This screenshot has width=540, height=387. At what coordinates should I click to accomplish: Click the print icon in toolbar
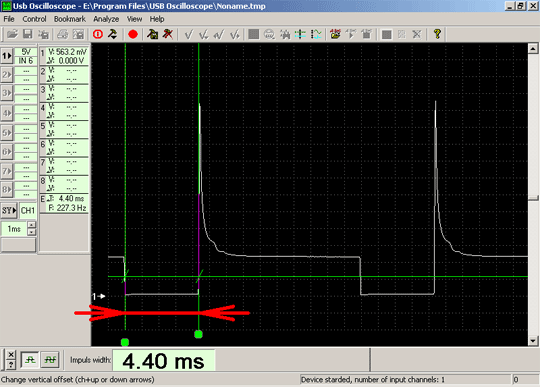[x=62, y=34]
